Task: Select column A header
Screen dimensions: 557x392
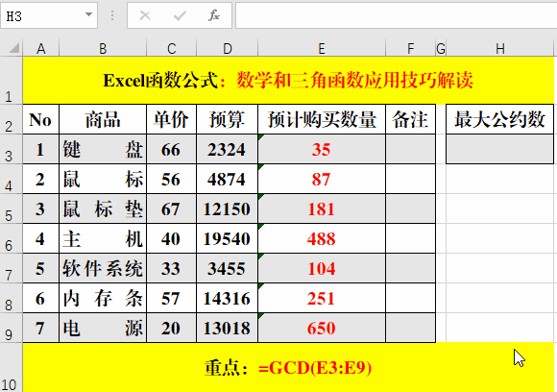Action: 41,48
